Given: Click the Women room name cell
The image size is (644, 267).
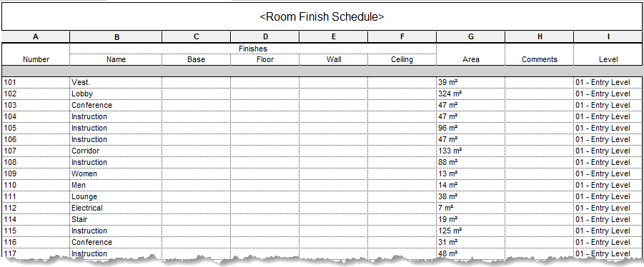Looking at the screenshot, I should [117, 174].
